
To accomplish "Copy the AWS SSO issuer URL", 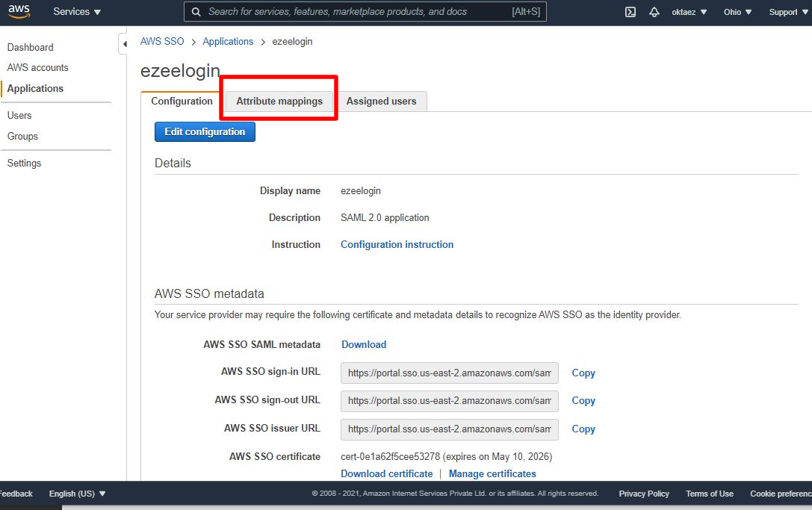I will [583, 429].
